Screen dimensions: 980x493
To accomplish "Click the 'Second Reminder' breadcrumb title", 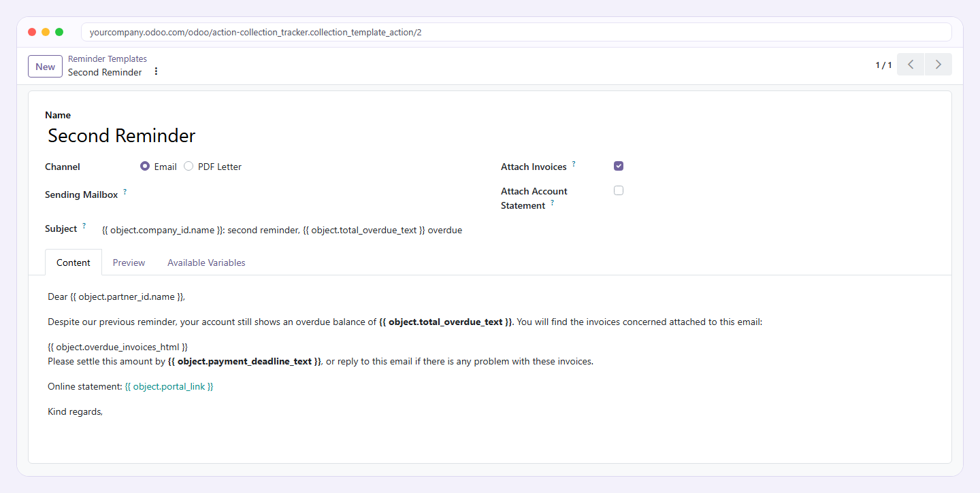I will point(105,72).
